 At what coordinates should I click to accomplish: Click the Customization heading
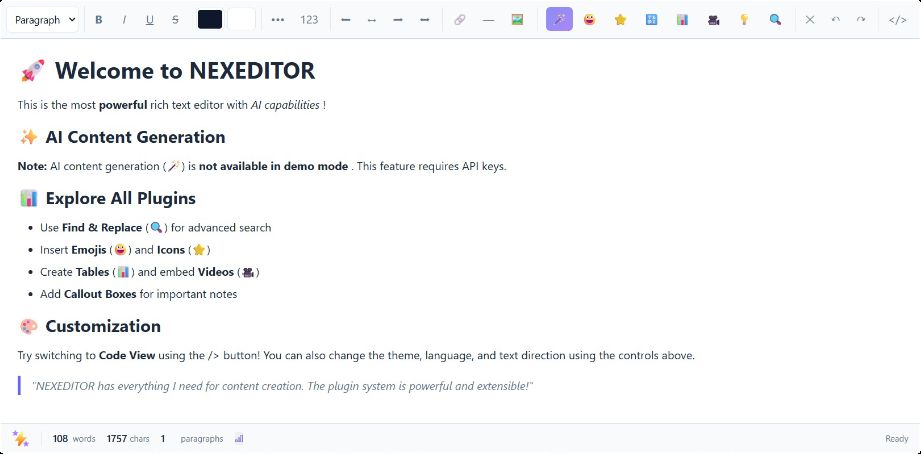click(90, 326)
